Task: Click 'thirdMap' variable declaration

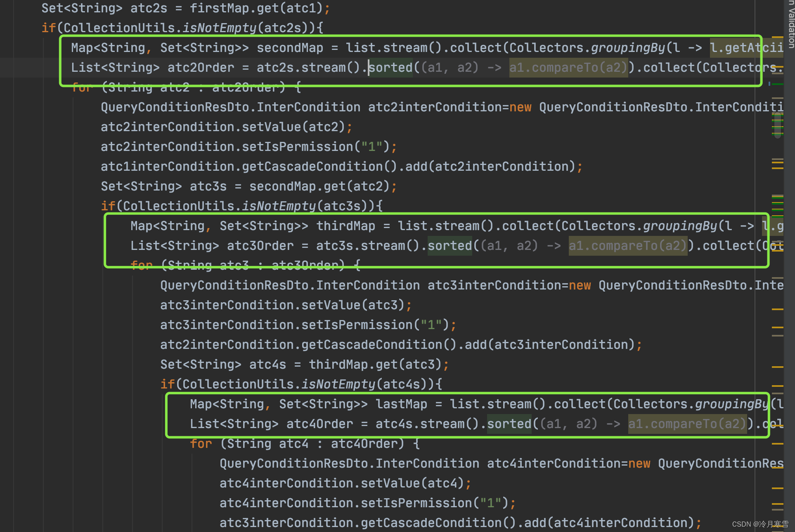Action: 345,226
